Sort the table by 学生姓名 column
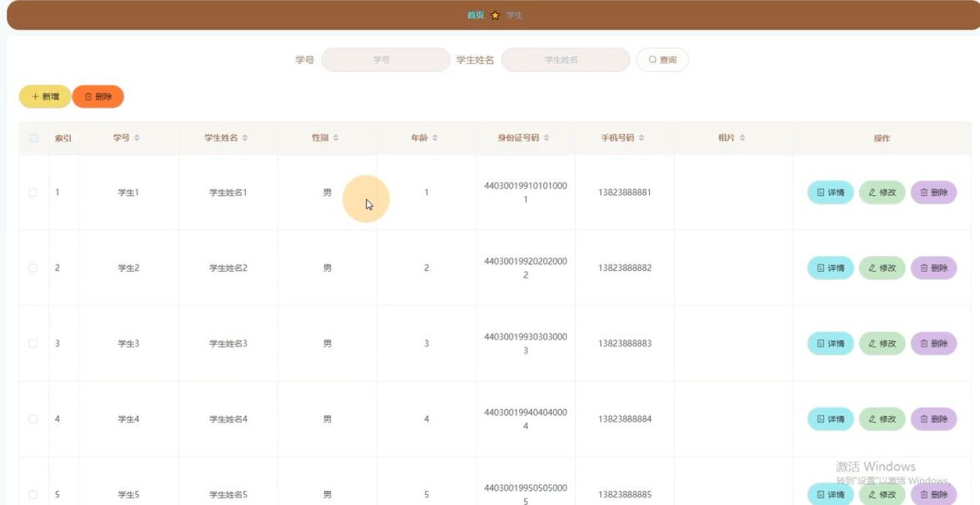Image resolution: width=980 pixels, height=505 pixels. coord(245,138)
